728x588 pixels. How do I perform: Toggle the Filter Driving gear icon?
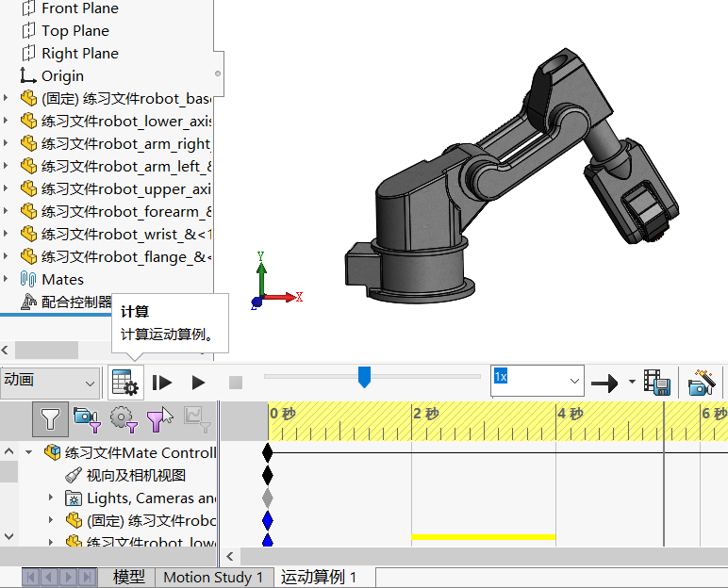click(x=124, y=419)
